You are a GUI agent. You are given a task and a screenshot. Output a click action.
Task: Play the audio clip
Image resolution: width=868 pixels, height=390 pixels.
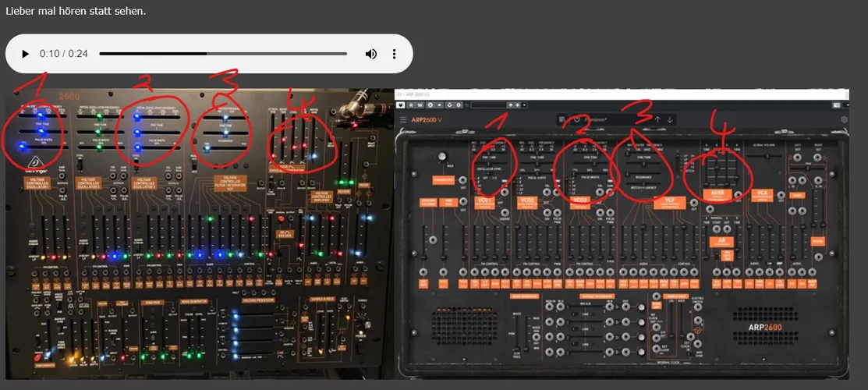pyautogui.click(x=25, y=54)
